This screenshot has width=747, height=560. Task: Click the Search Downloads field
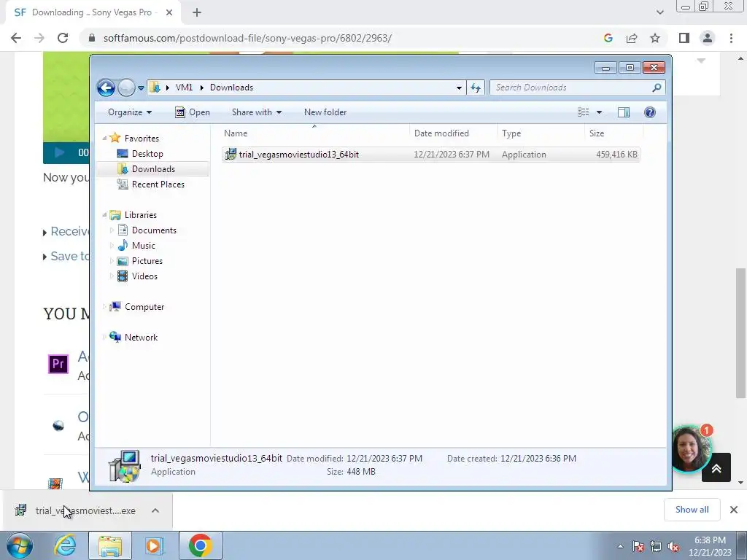pos(577,87)
